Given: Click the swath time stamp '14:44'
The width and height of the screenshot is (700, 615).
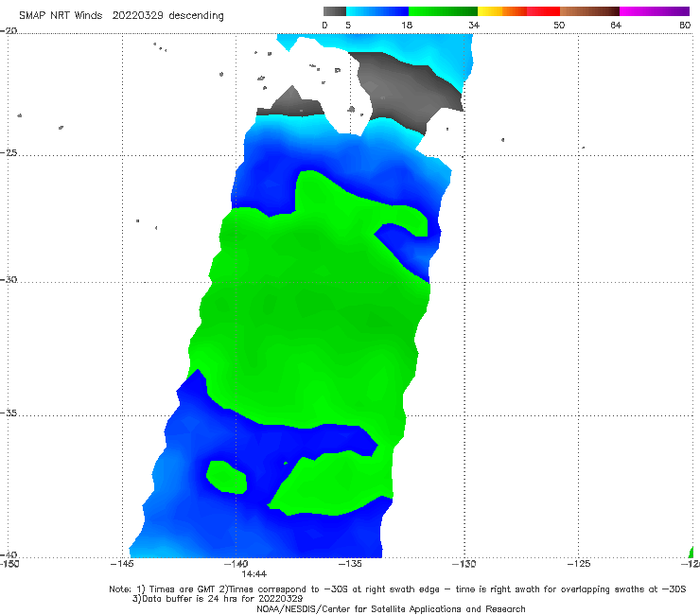Looking at the screenshot, I should point(254,574).
